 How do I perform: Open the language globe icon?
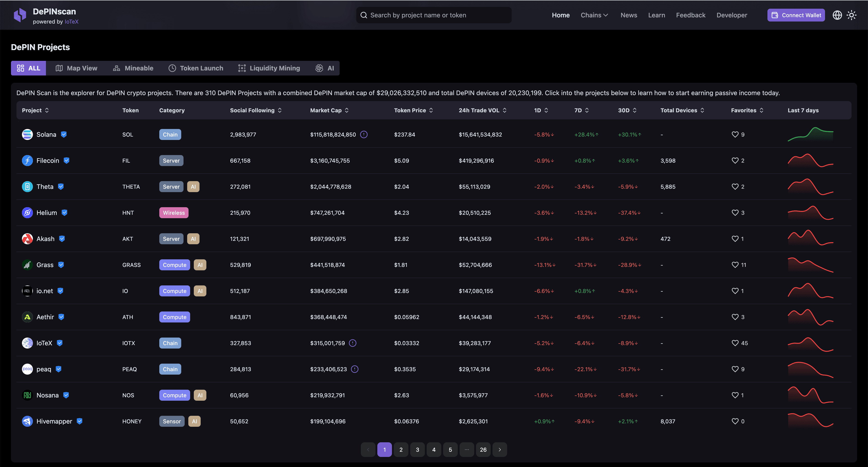837,15
